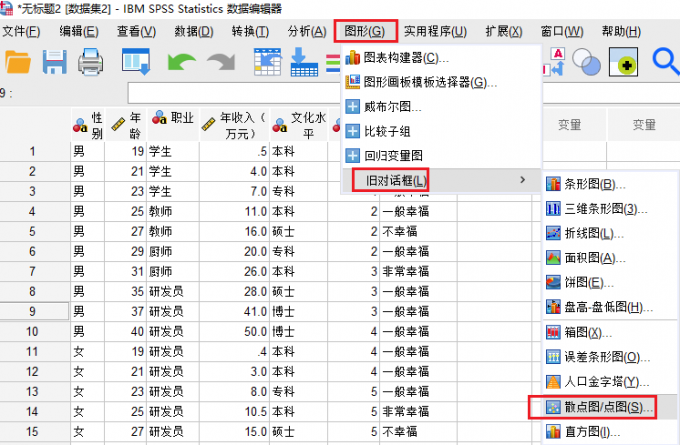Select the 年收入(万元) column header
The width and height of the screenshot is (680, 445).
tap(234, 125)
